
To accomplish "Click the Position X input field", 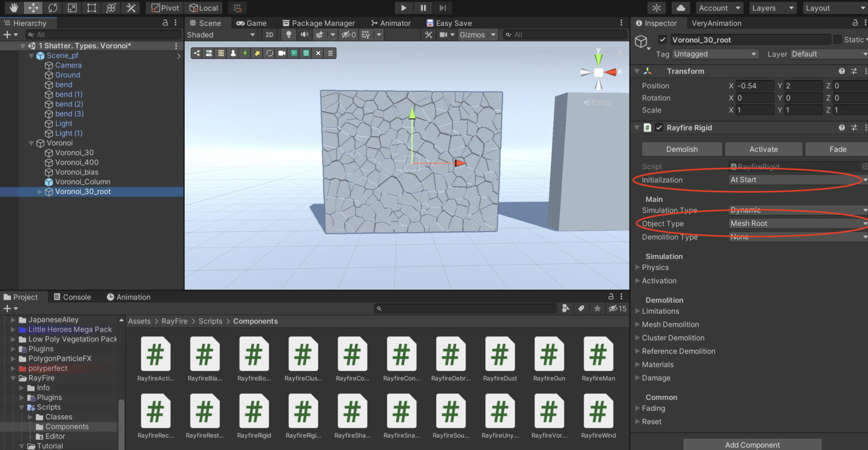I will point(754,86).
